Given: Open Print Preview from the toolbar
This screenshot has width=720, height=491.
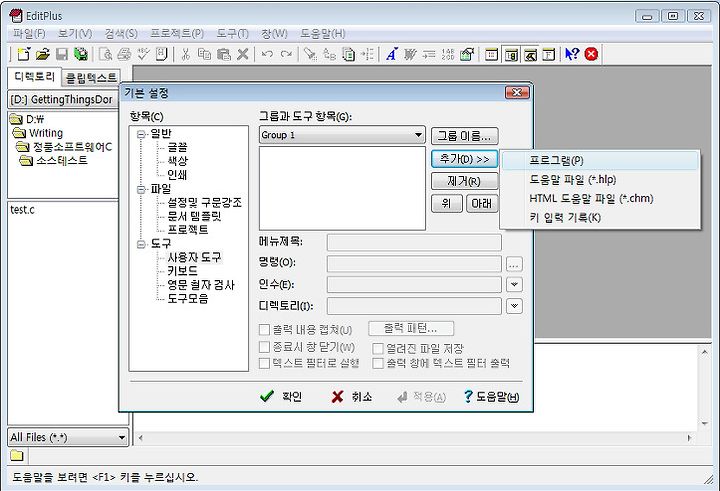Looking at the screenshot, I should 106,54.
